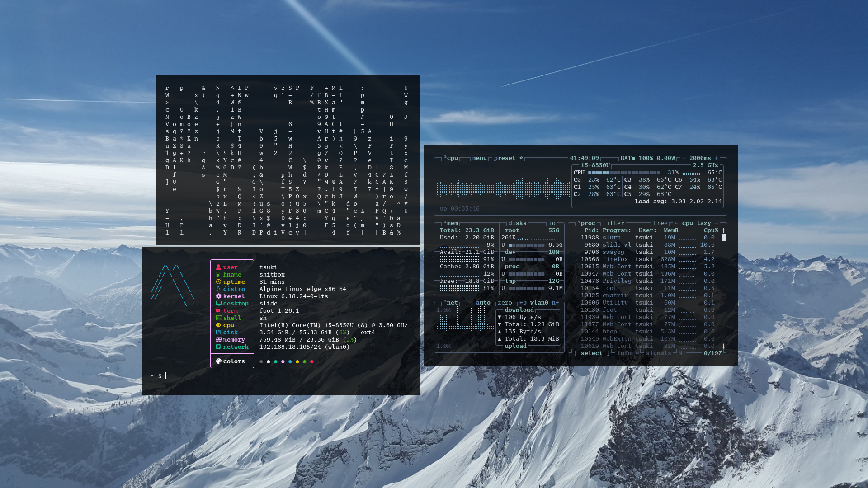Image resolution: width=868 pixels, height=488 pixels.
Task: Click the disks label in btop
Action: [517, 223]
